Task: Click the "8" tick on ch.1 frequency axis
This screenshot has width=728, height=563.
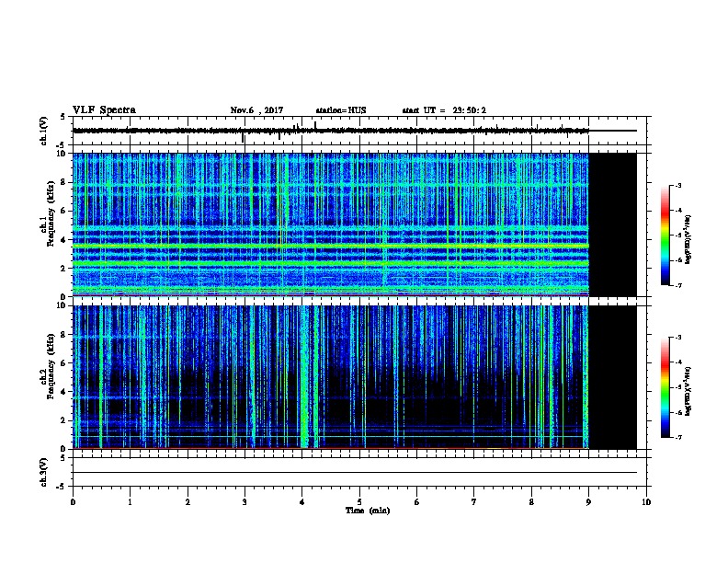Action: (x=63, y=182)
